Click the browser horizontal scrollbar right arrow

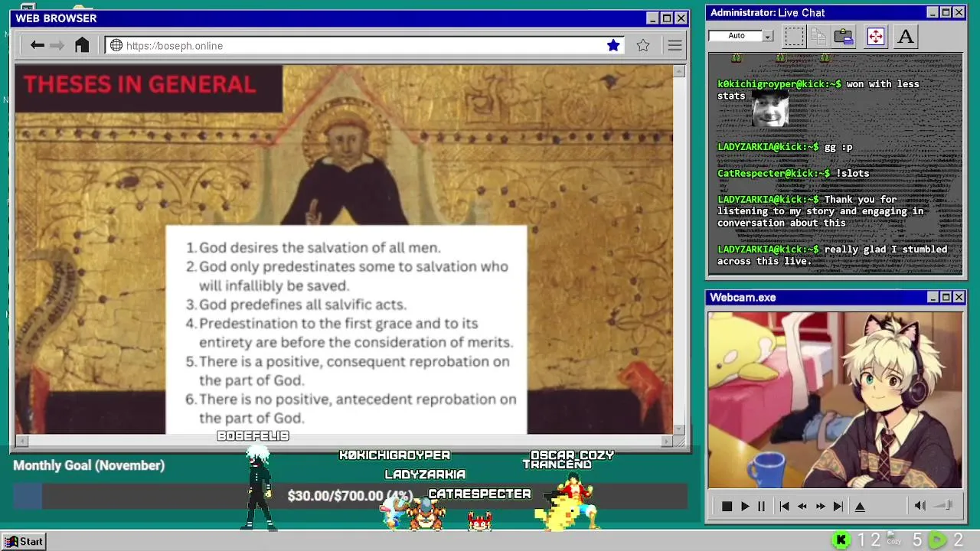pyautogui.click(x=667, y=441)
